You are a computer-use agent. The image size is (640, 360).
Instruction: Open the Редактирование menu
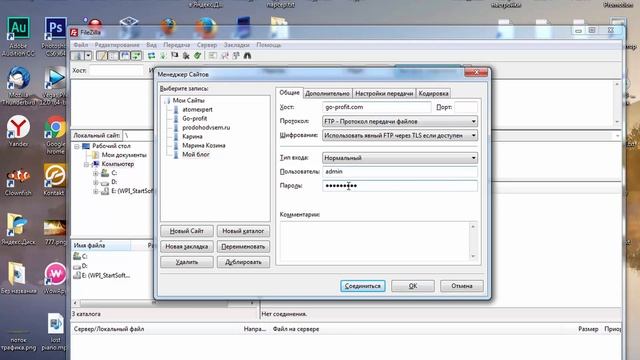pyautogui.click(x=117, y=45)
